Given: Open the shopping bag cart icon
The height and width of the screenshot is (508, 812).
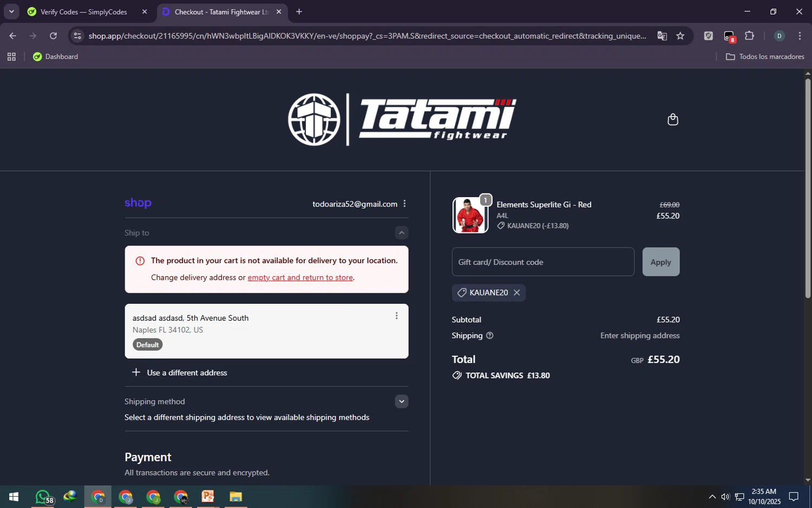Looking at the screenshot, I should 672,119.
